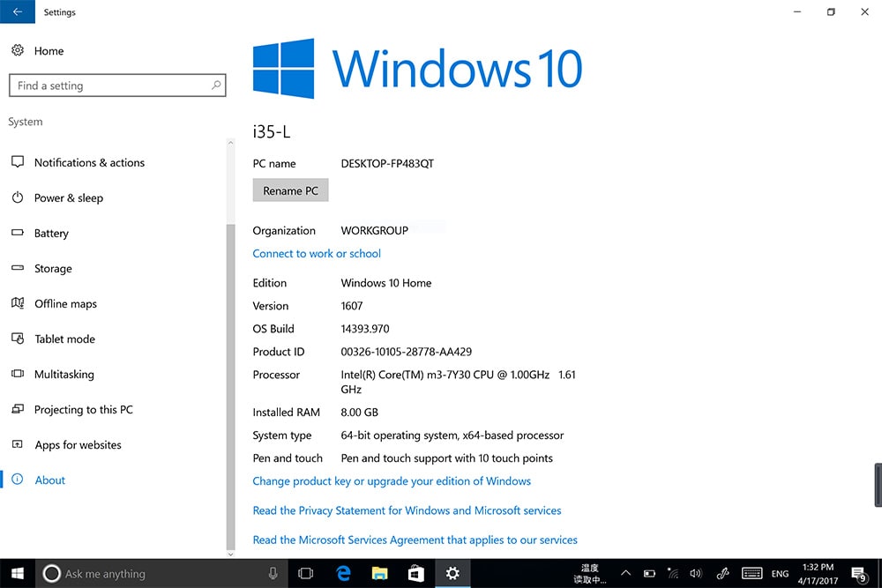Viewport: 882px width, 588px height.
Task: Click the Projecting to this PC icon
Action: point(18,409)
